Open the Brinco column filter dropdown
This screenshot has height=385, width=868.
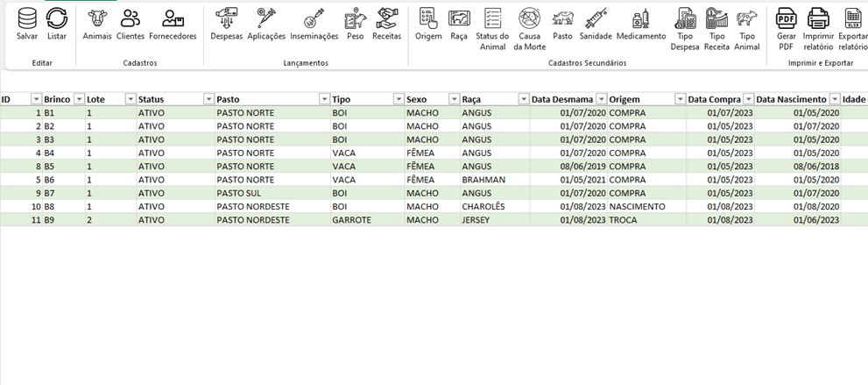coord(79,99)
